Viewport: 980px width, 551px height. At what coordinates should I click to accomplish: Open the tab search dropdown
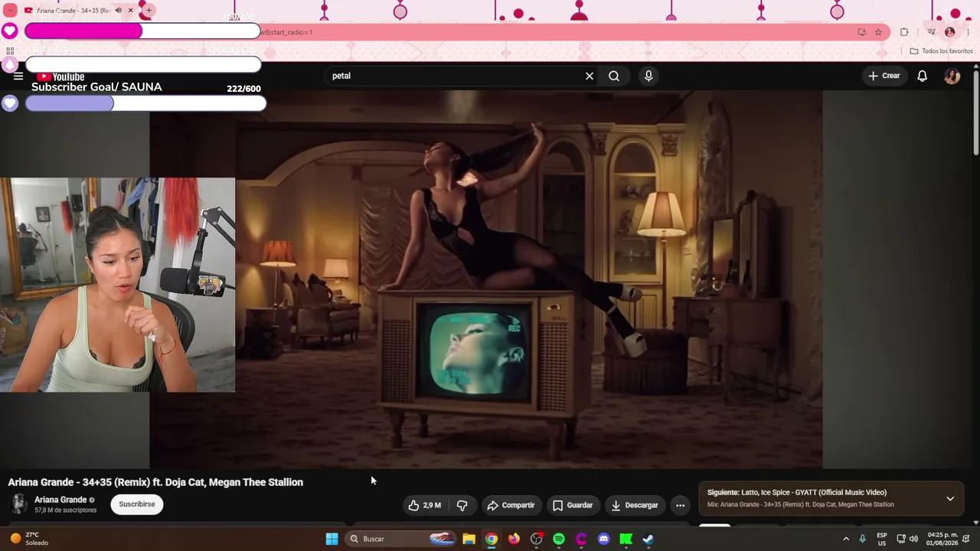(x=10, y=11)
